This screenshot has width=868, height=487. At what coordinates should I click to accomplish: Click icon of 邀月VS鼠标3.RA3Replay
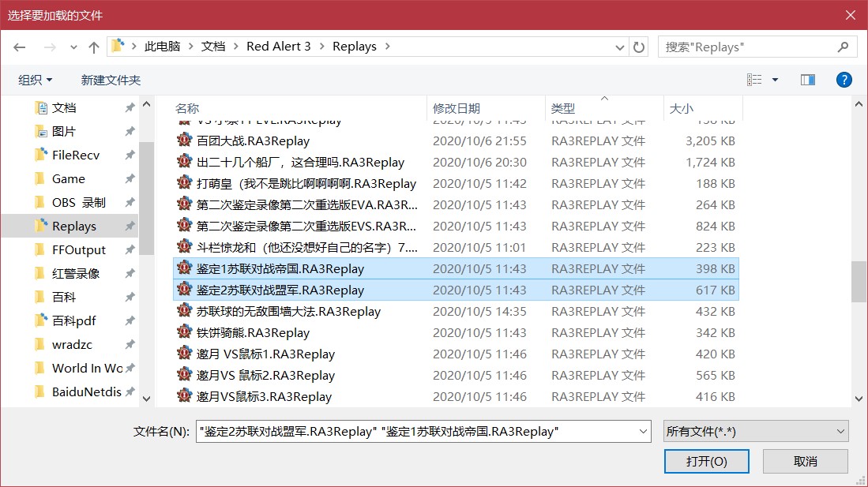tap(184, 396)
